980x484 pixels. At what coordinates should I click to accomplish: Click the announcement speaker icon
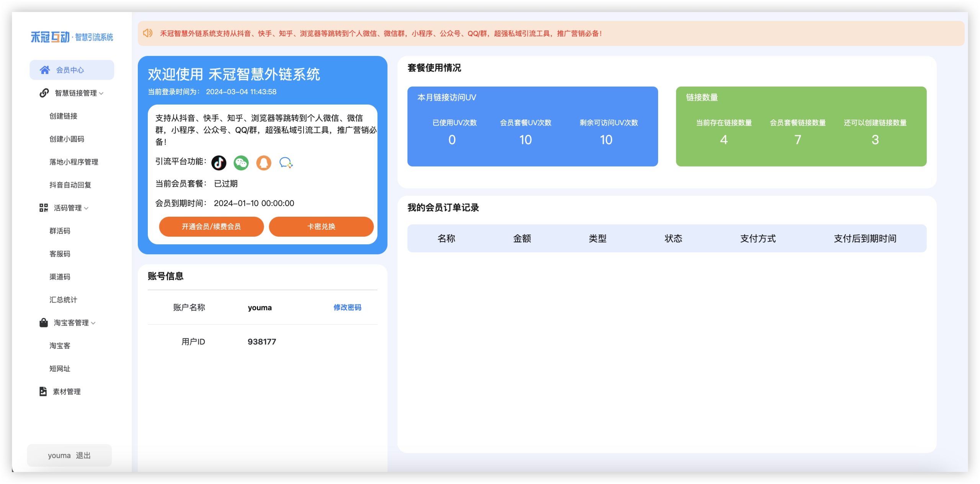148,34
